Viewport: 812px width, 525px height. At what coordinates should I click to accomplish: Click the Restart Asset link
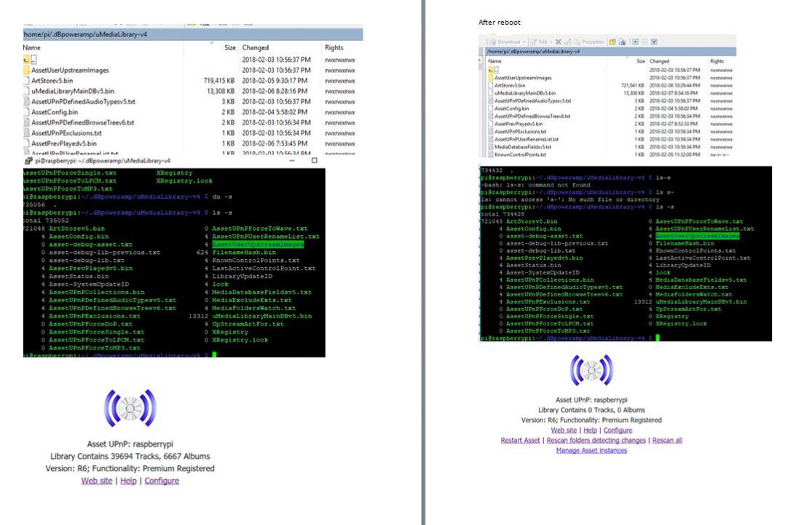520,441
